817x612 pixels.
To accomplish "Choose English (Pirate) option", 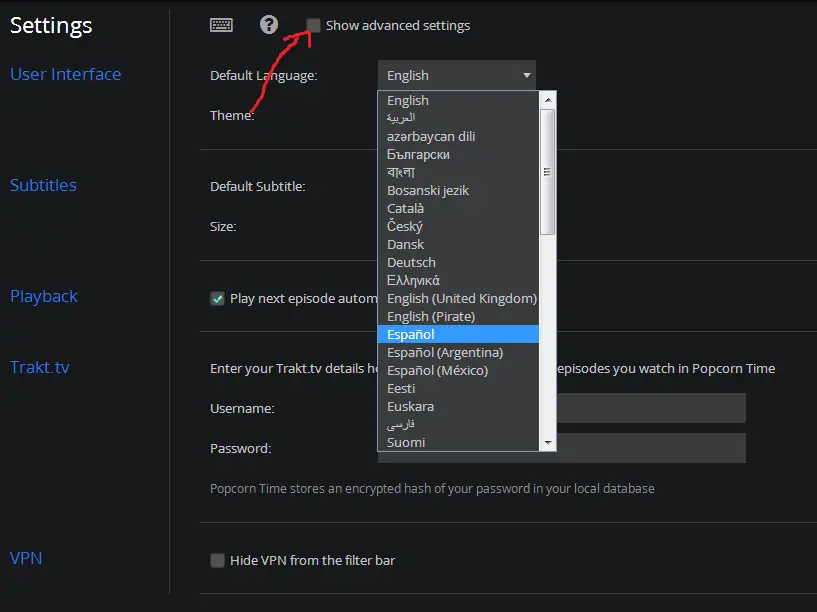I will (458, 317).
